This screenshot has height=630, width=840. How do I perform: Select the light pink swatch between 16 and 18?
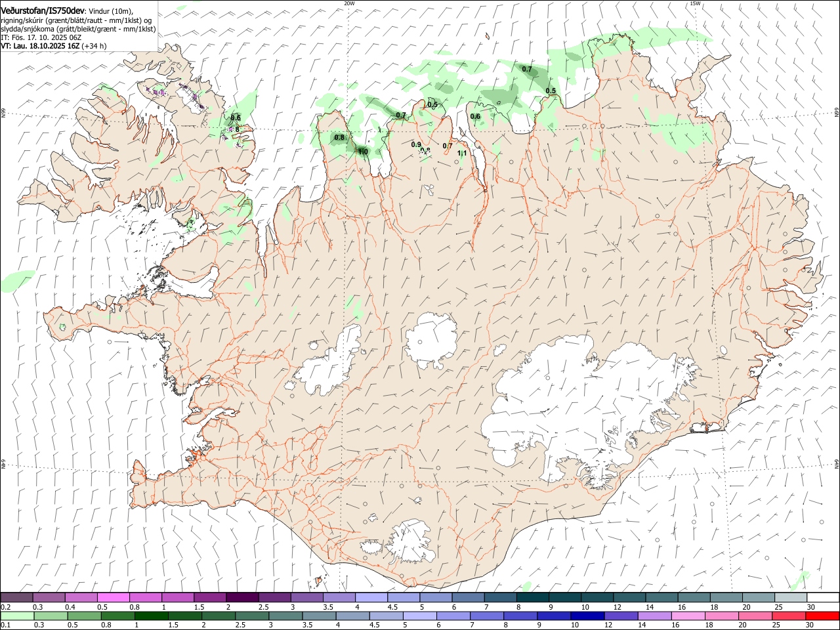coord(688,616)
